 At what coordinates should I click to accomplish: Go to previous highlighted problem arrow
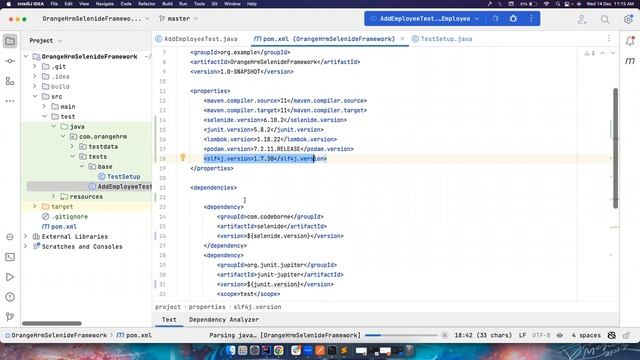602,53
